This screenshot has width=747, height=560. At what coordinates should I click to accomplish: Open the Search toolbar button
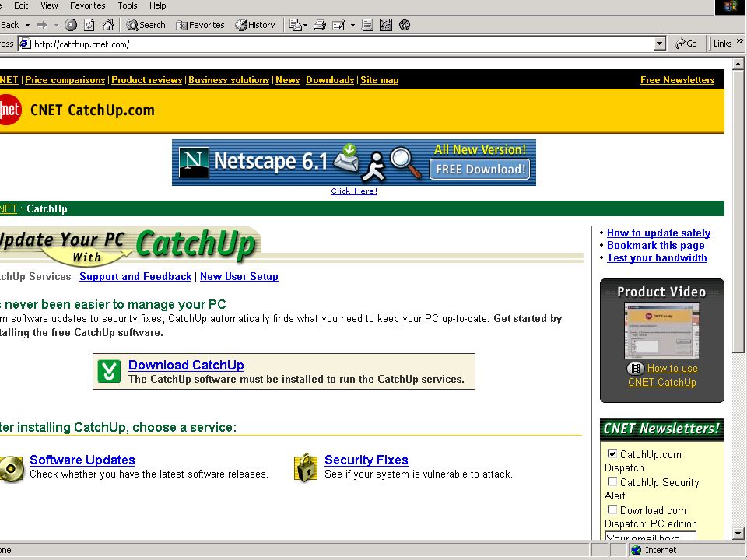click(146, 25)
